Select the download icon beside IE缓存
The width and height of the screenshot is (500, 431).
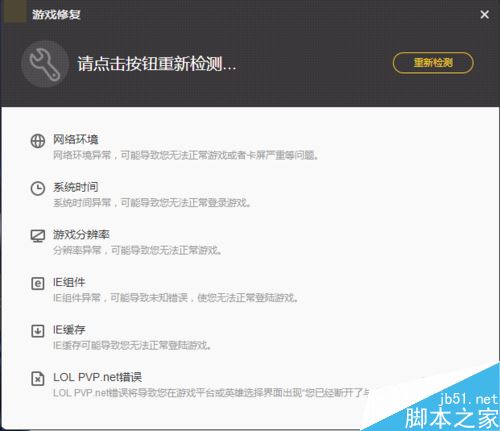pos(38,331)
